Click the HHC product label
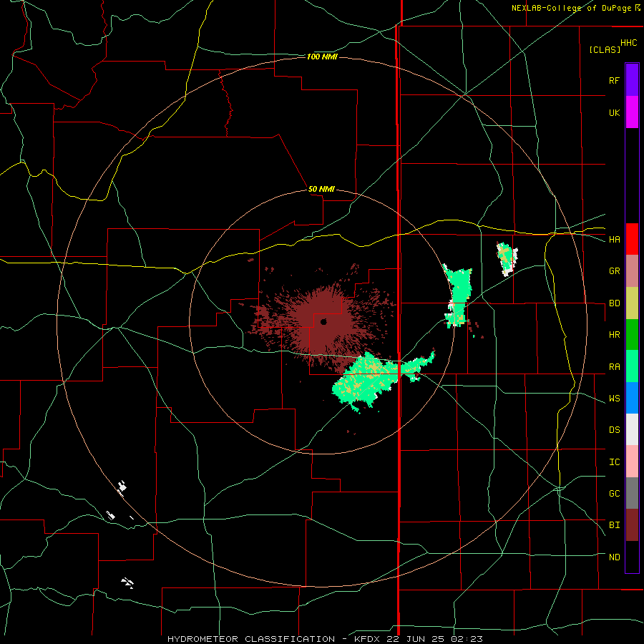 pos(629,43)
